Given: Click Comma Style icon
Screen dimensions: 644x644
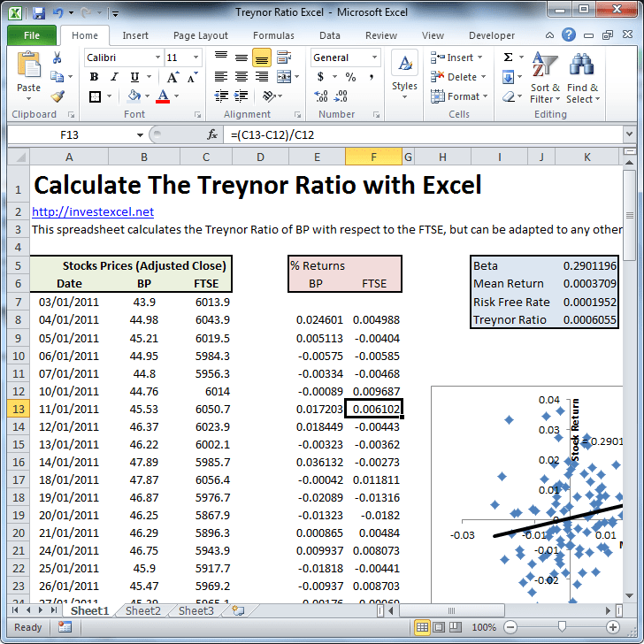Looking at the screenshot, I should click(x=371, y=77).
